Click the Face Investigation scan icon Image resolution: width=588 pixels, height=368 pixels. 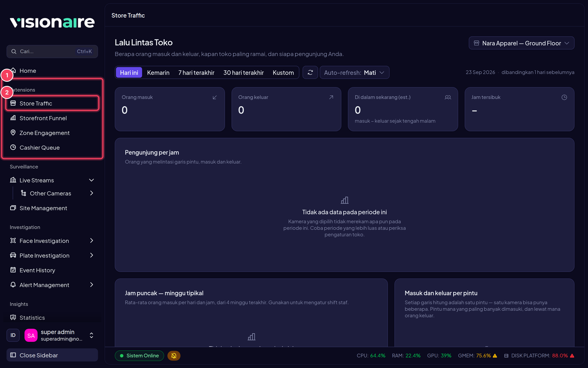click(13, 240)
